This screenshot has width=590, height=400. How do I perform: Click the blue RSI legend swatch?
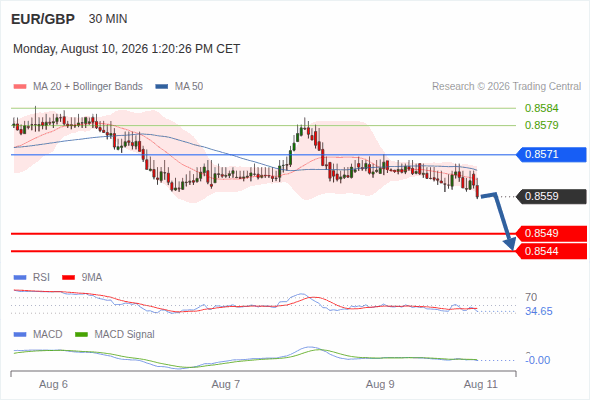pos(20,278)
